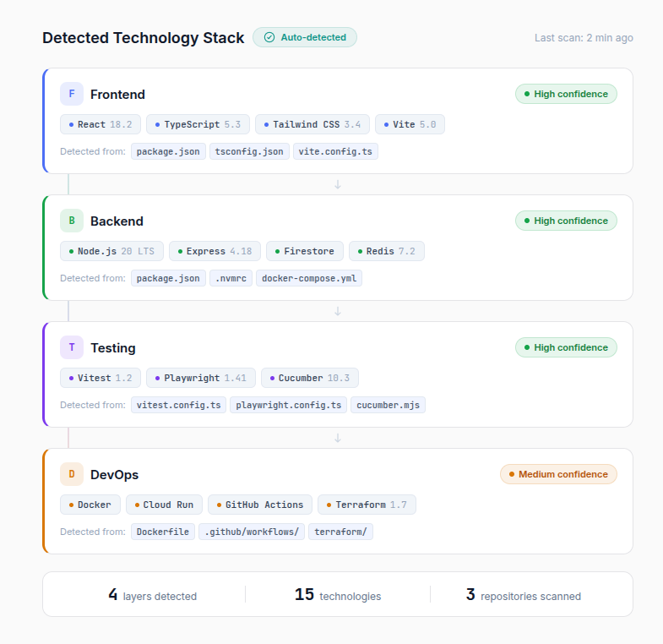Click Last scan: 2 min ago
Image resolution: width=663 pixels, height=644 pixels.
click(584, 38)
